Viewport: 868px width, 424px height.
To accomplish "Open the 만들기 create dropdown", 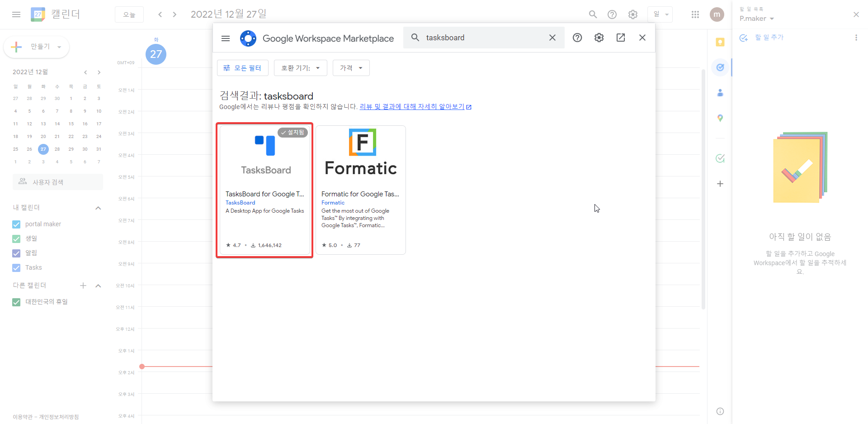I will point(36,47).
